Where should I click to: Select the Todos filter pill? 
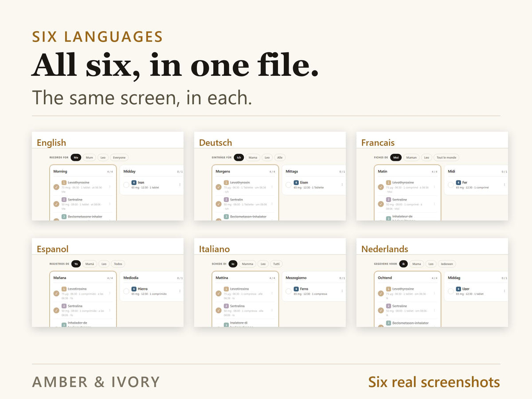tap(118, 264)
